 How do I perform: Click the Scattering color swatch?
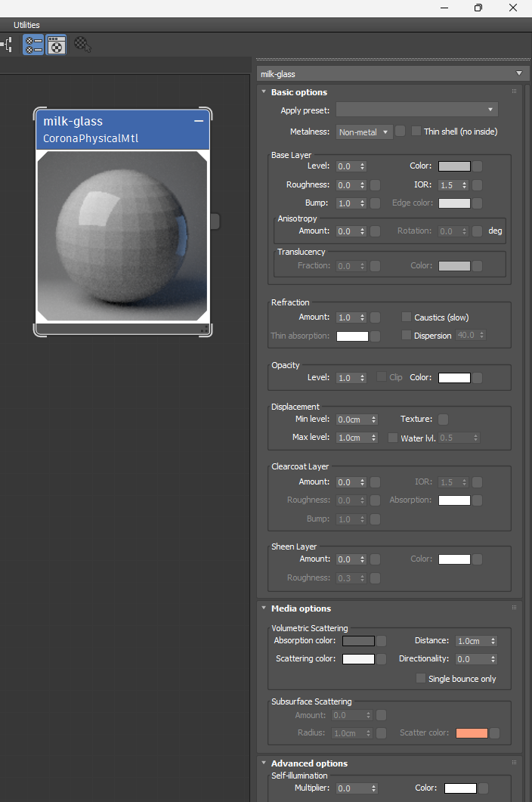[358, 659]
